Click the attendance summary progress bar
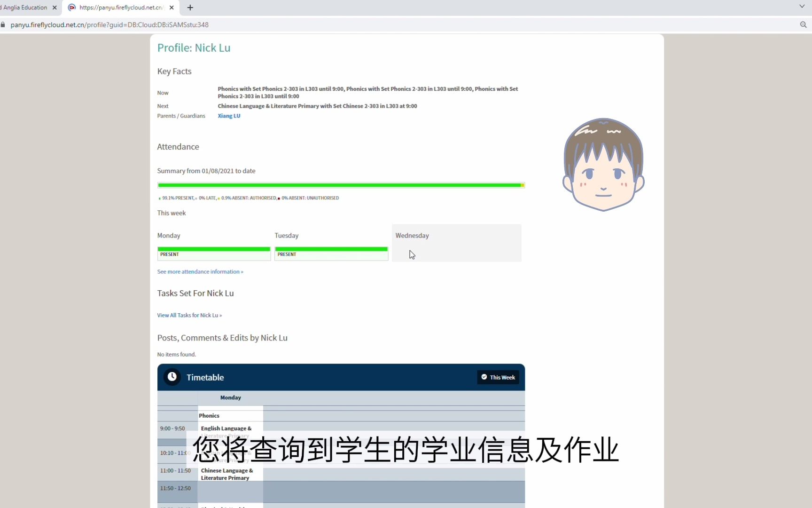This screenshot has height=508, width=812. [x=341, y=185]
